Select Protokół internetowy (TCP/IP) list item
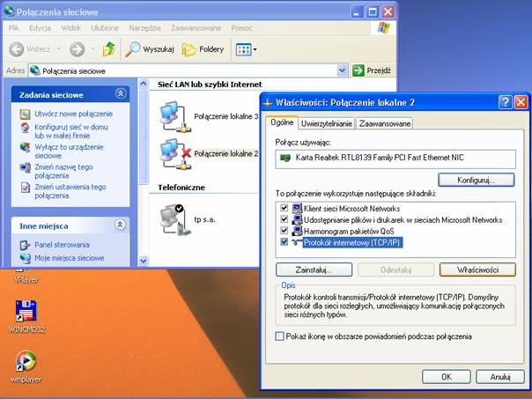The height and width of the screenshot is (399, 532). [x=352, y=242]
